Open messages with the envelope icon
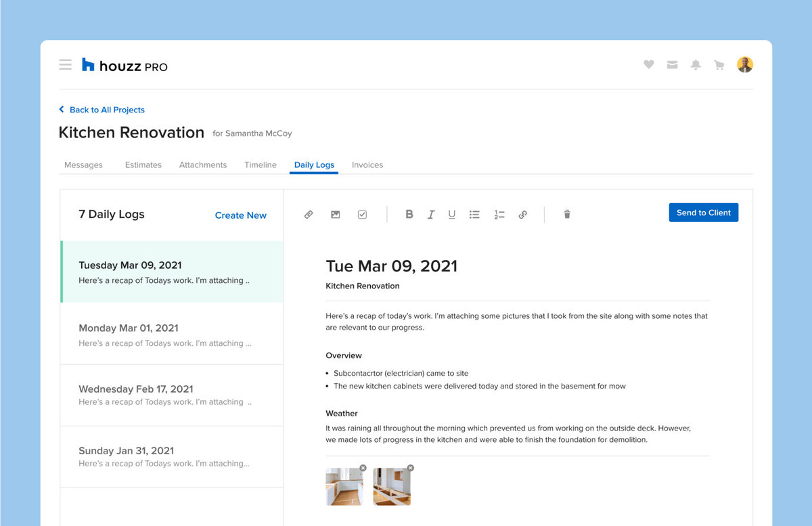This screenshot has width=812, height=526. coord(672,64)
